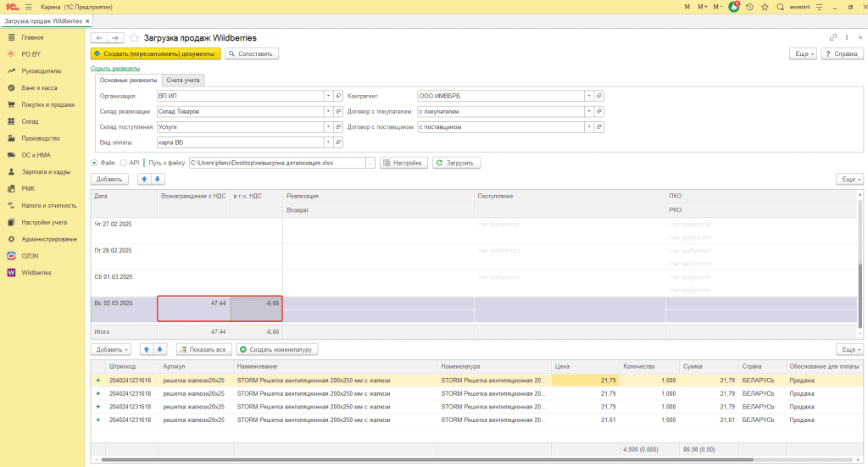Open Банк и касса sidebar section
The width and height of the screenshot is (868, 467).
pos(39,88)
